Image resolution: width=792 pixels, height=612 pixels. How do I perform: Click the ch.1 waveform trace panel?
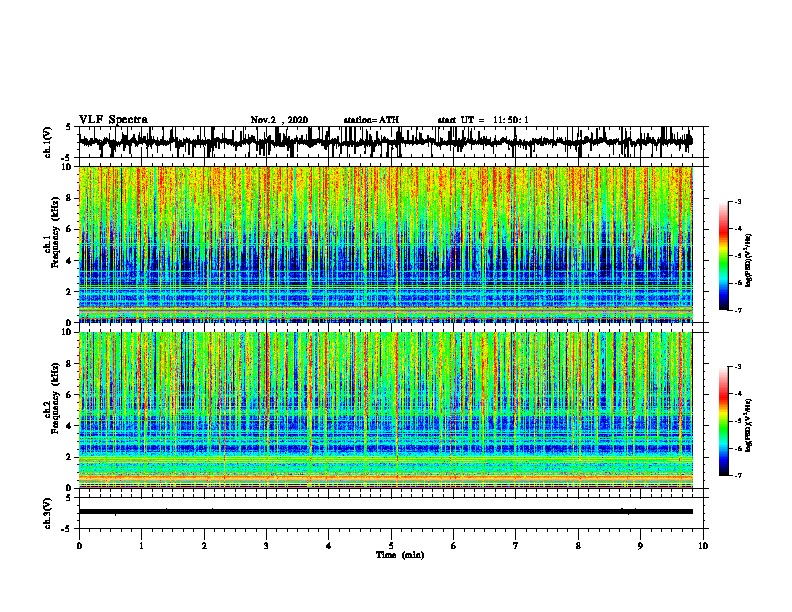point(391,142)
